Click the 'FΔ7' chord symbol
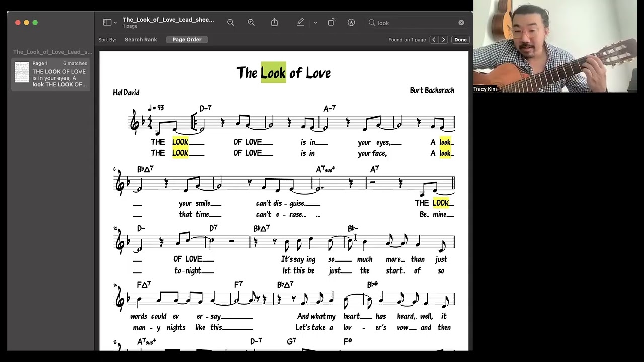The image size is (644, 362). pos(144,285)
